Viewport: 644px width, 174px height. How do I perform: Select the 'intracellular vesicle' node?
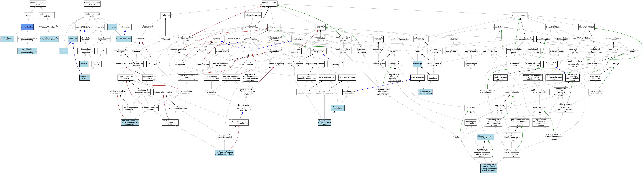(x=97, y=64)
